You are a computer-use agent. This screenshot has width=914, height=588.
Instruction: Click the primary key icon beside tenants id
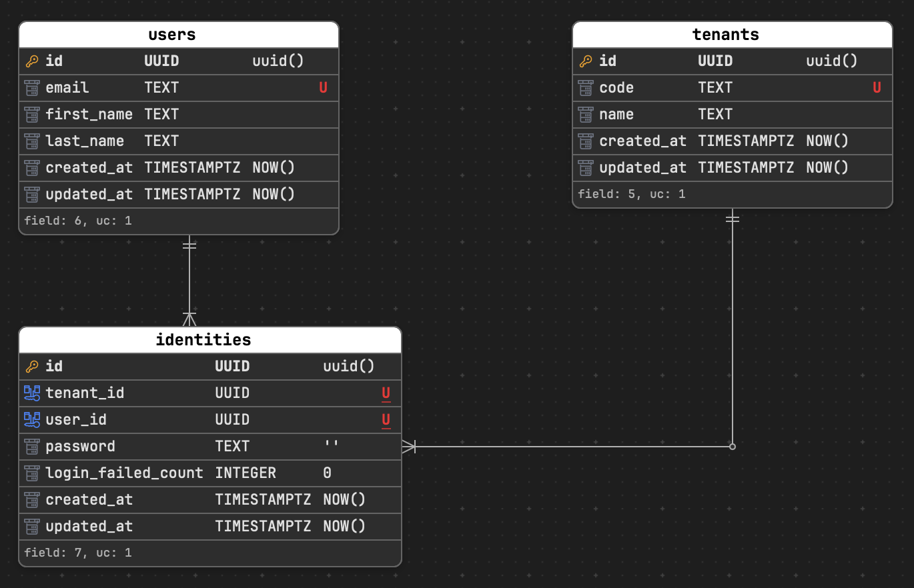(585, 61)
